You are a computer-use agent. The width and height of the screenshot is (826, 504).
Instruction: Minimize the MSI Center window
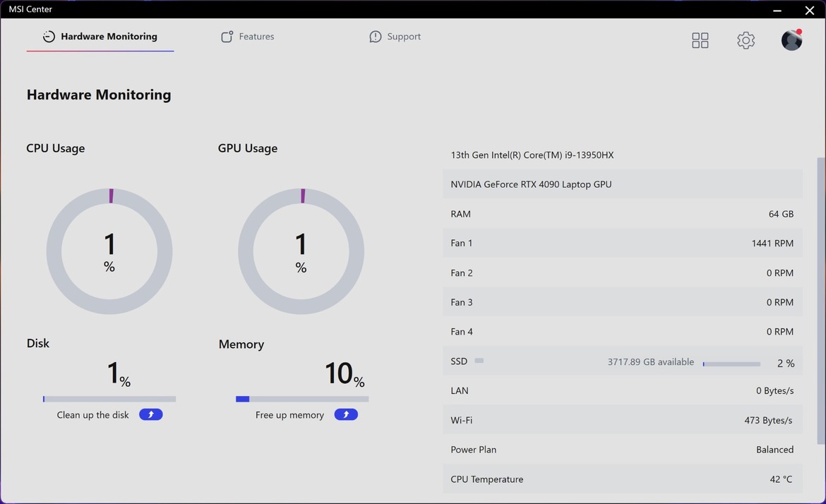click(777, 10)
